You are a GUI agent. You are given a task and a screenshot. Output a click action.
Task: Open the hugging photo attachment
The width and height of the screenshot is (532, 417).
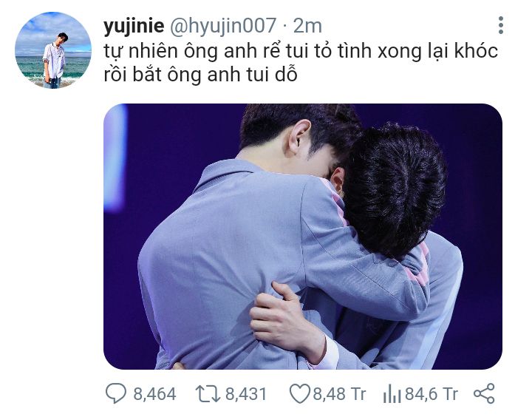click(x=303, y=237)
